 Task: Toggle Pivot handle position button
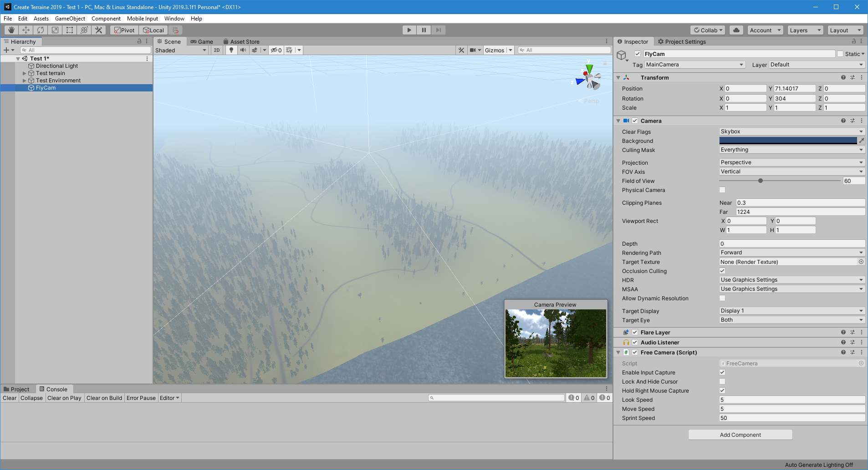(124, 30)
